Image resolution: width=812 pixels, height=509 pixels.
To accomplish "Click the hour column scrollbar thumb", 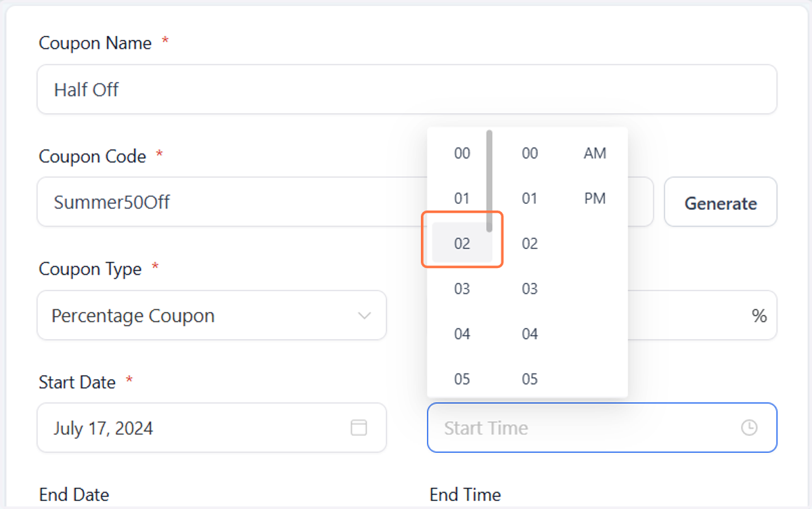I will pos(489,181).
